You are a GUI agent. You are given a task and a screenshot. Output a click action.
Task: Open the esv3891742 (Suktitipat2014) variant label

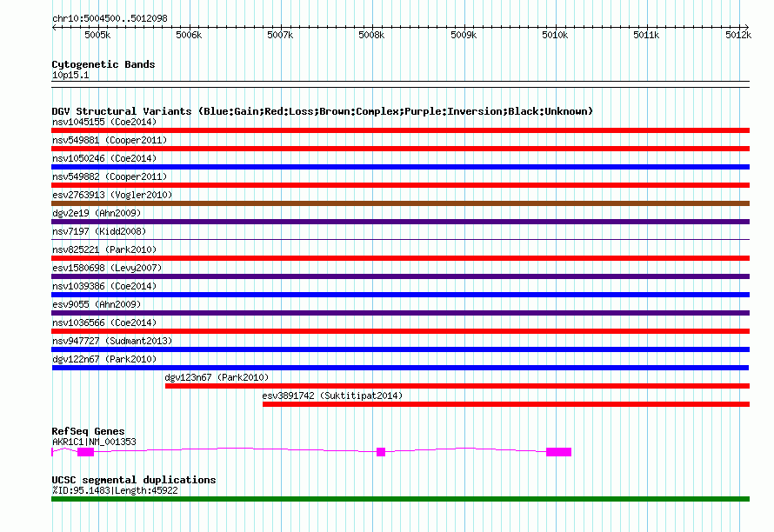point(332,396)
